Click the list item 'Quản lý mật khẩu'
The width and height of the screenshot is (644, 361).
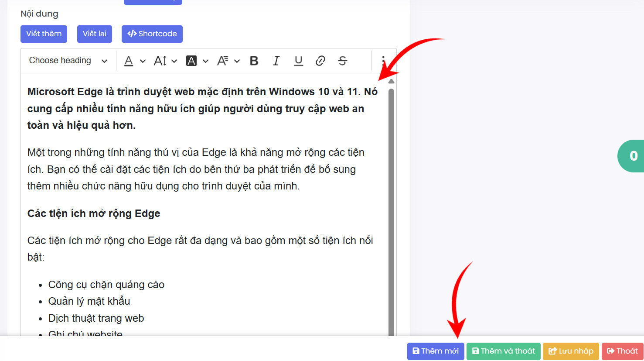[89, 301]
